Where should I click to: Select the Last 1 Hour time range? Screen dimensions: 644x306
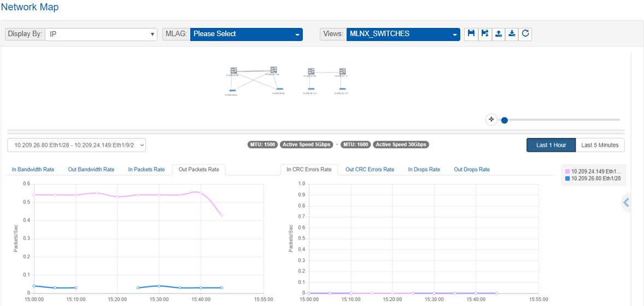551,145
